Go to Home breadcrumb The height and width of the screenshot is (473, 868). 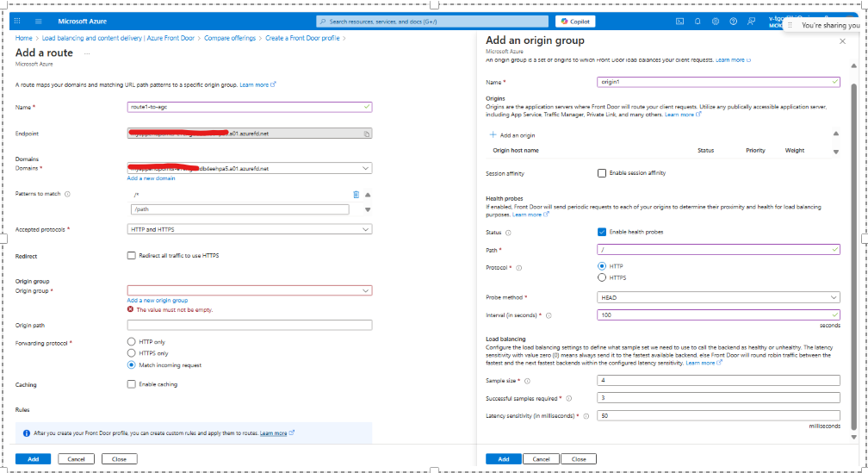(24, 38)
